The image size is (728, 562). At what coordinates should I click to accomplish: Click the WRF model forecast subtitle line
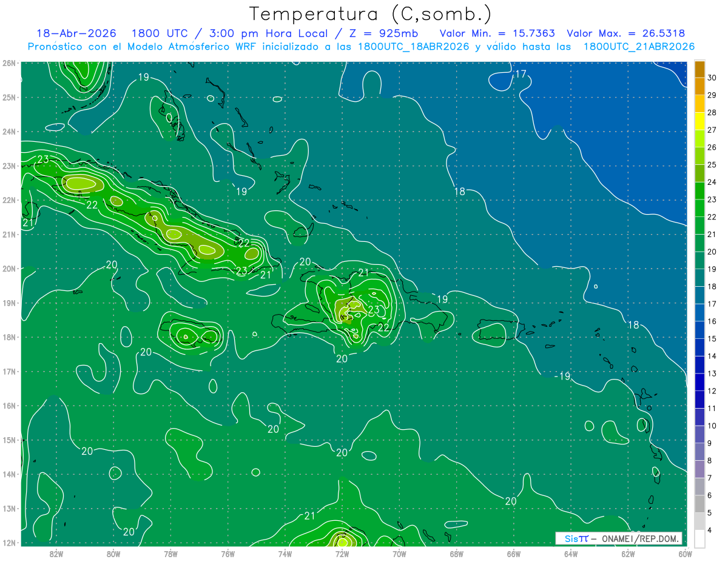(x=361, y=47)
